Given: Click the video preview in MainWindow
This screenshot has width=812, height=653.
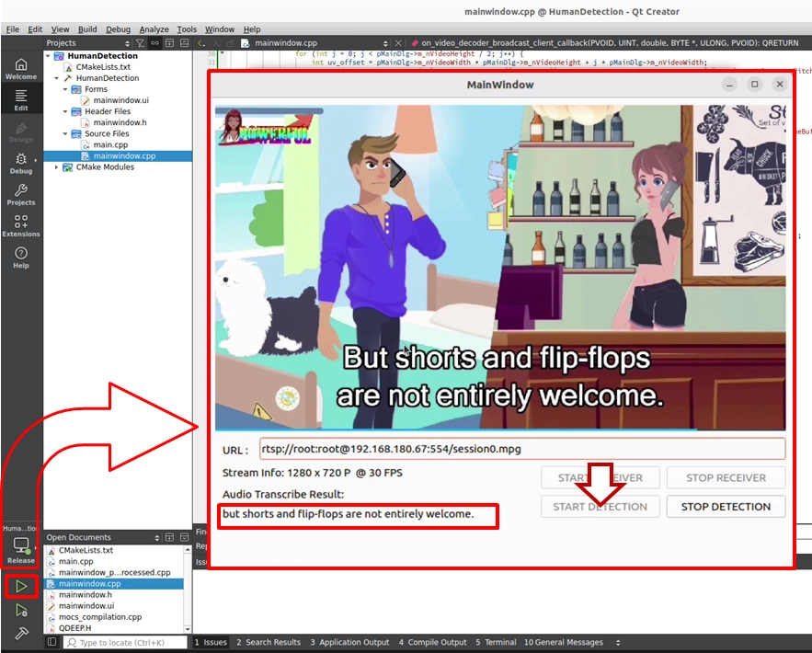Looking at the screenshot, I should point(500,268).
